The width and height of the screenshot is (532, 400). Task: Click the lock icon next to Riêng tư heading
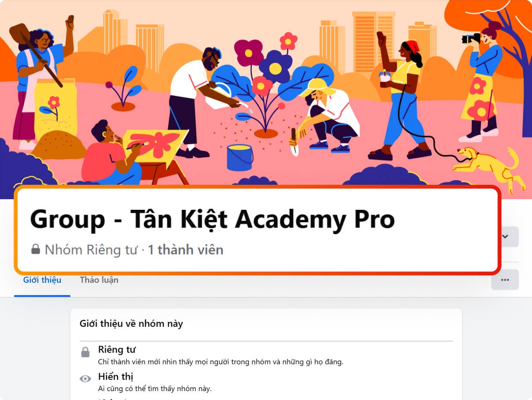tap(86, 352)
